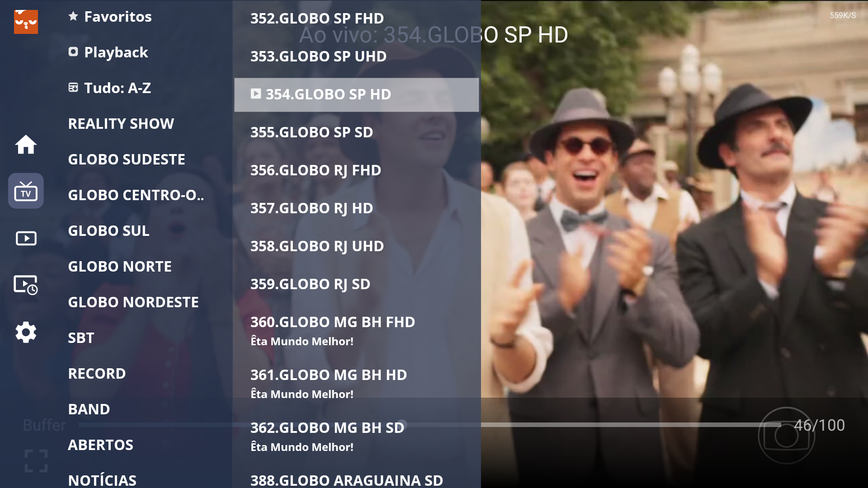Image resolution: width=868 pixels, height=488 pixels.
Task: Open the video player sidebar icon
Action: (26, 238)
